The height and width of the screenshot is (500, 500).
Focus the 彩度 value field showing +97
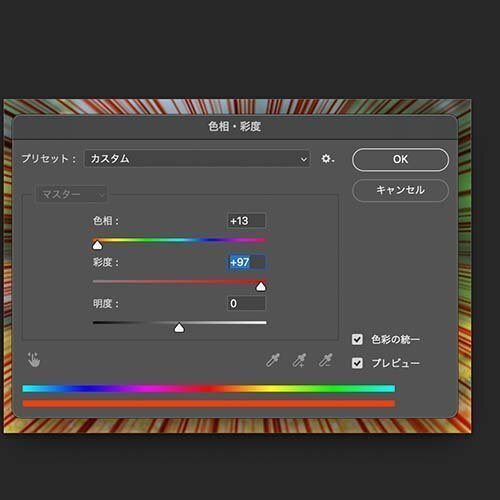click(x=246, y=262)
